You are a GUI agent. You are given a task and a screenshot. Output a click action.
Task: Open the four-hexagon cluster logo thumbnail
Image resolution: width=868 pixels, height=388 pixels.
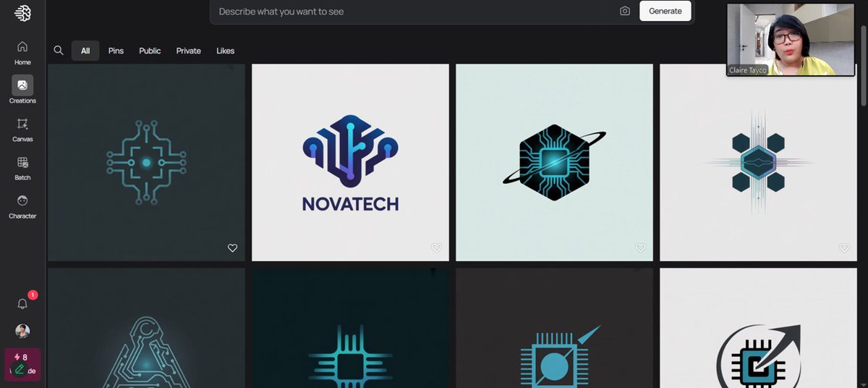(758, 162)
